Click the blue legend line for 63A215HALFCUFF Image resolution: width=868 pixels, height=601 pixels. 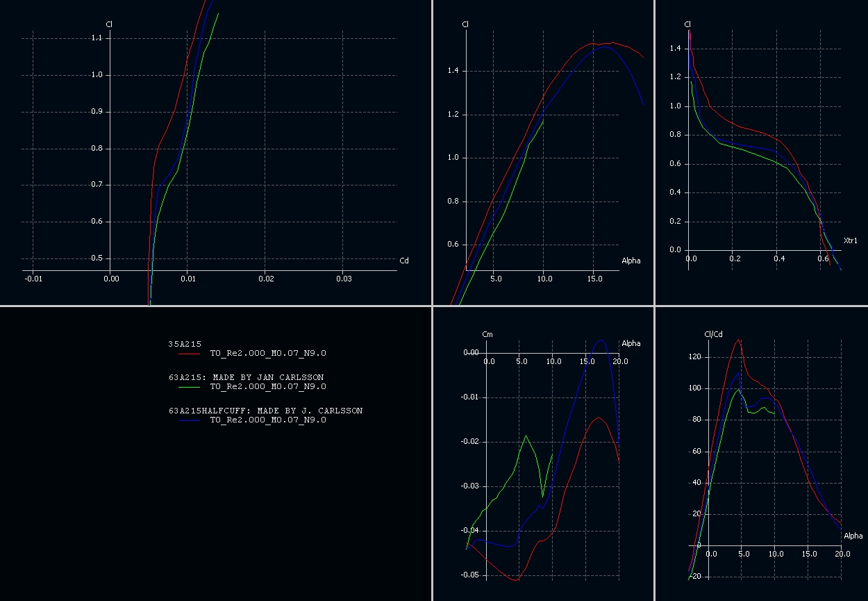click(189, 420)
